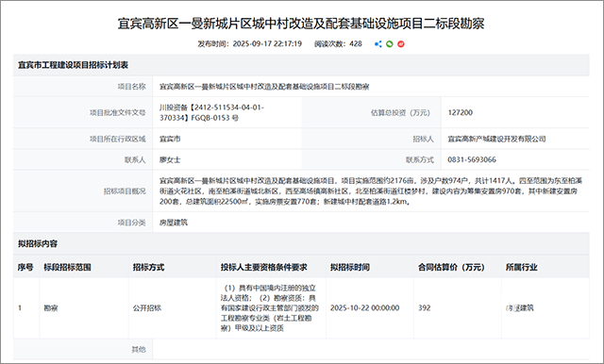This screenshot has height=364, width=604.
Task: Click the 招标人 label
Action: click(x=423, y=139)
